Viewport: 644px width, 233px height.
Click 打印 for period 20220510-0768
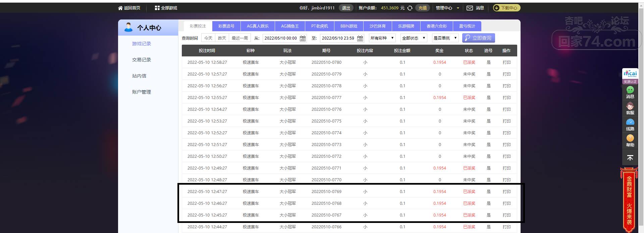pos(506,203)
